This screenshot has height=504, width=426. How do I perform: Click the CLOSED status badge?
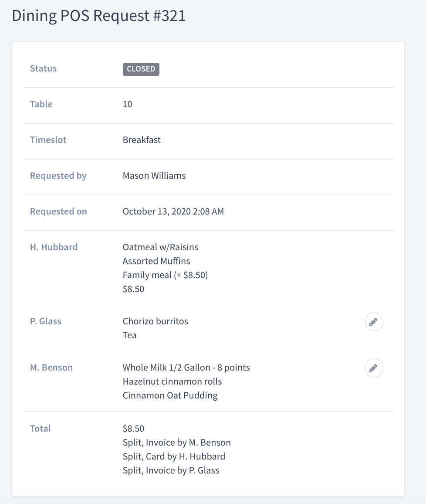[x=141, y=69]
